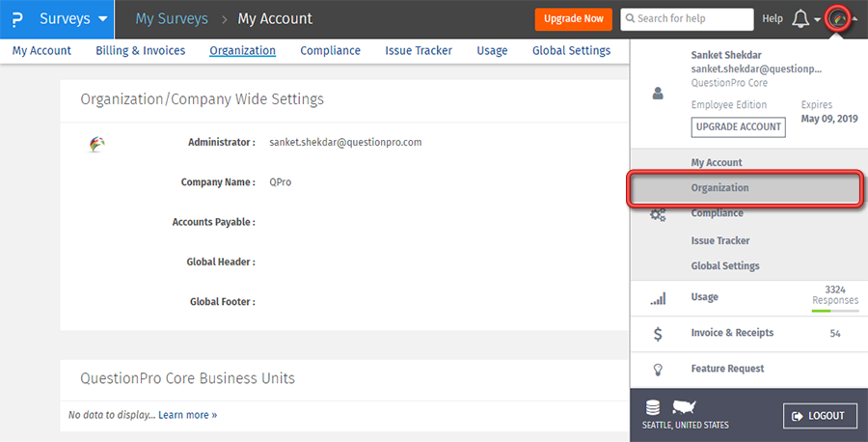Click the lightbulb Feature Request icon
The width and height of the screenshot is (868, 442).
(658, 370)
